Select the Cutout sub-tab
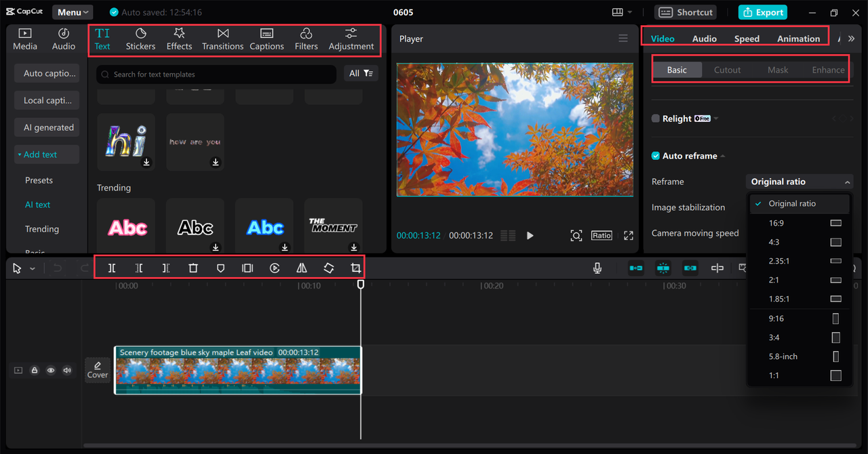This screenshot has width=868, height=454. 727,70
